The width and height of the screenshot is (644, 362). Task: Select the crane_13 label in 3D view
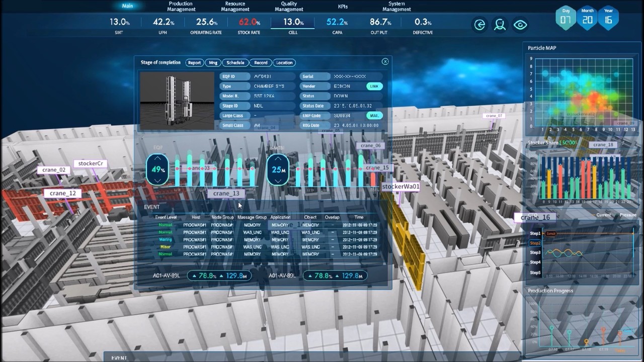pos(226,194)
